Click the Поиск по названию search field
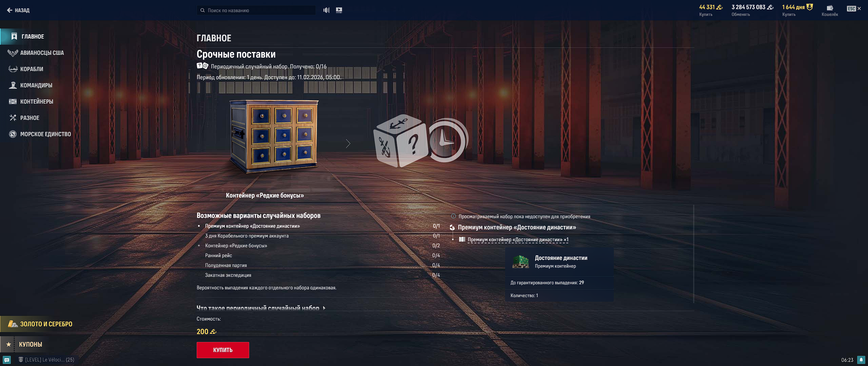The height and width of the screenshot is (366, 868). pyautogui.click(x=256, y=10)
